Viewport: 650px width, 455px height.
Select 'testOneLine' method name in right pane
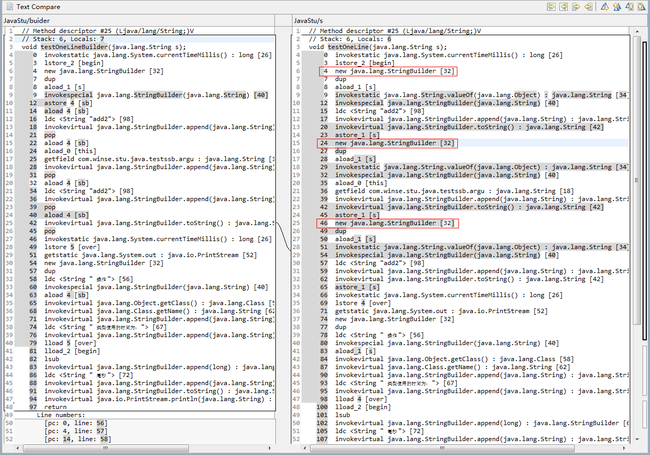pos(348,47)
